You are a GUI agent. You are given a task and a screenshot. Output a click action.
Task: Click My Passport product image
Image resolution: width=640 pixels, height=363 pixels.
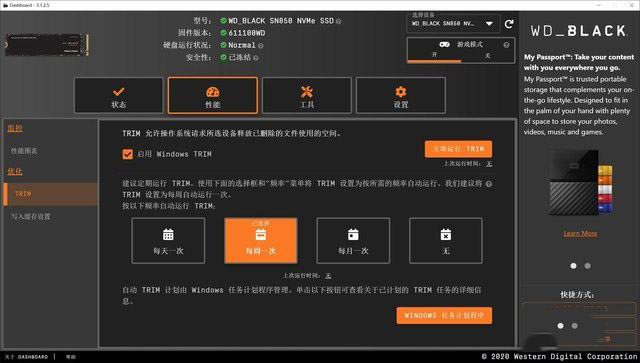[580, 183]
